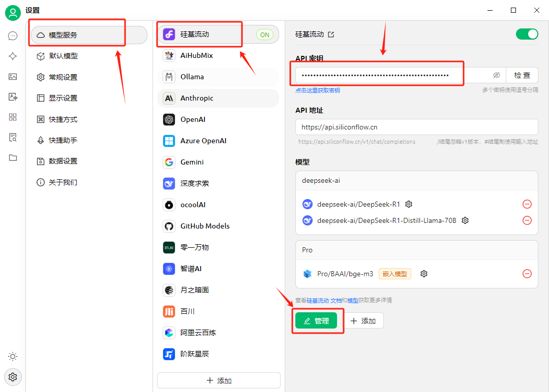This screenshot has height=392, width=549.
Task: Reveal the API key with eye icon
Action: [496, 74]
